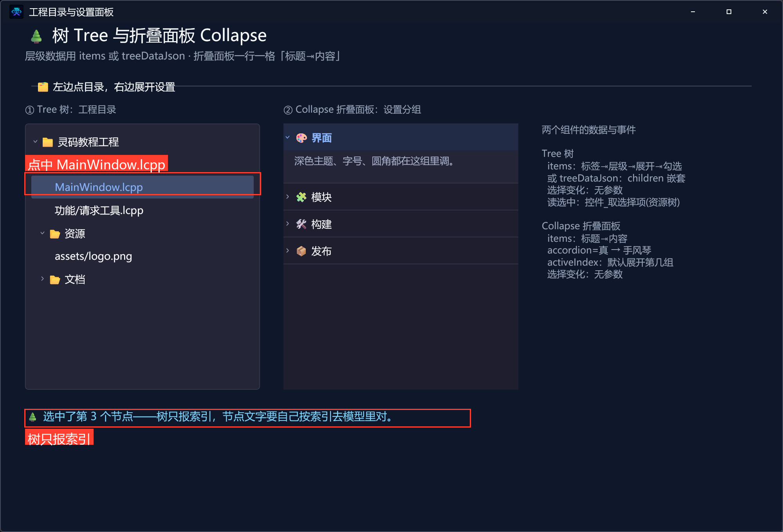Expand the 文档 folder chevron
This screenshot has width=783, height=532.
click(42, 279)
